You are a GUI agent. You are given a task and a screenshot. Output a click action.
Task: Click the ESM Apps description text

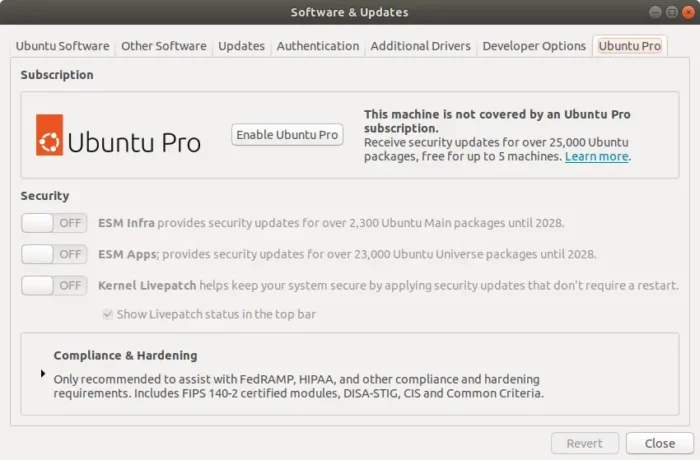[347, 254]
